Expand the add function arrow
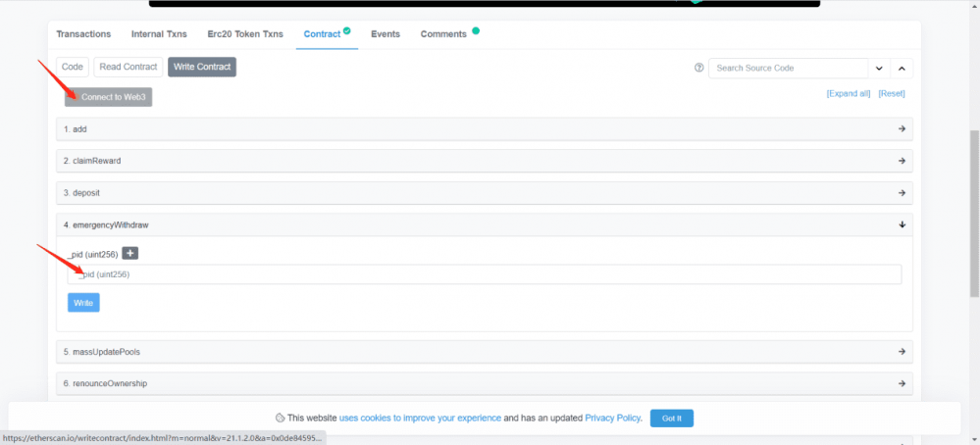This screenshot has width=980, height=445. (902, 129)
